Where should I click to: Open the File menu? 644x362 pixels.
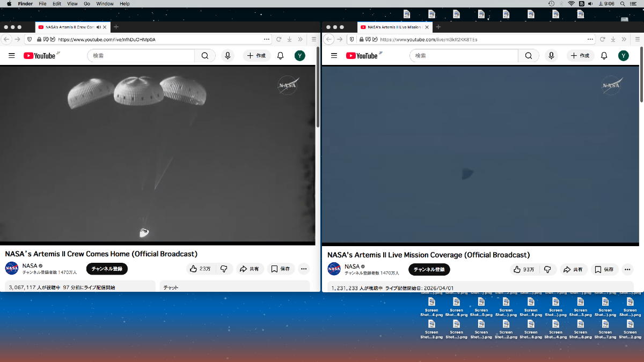pos(42,4)
